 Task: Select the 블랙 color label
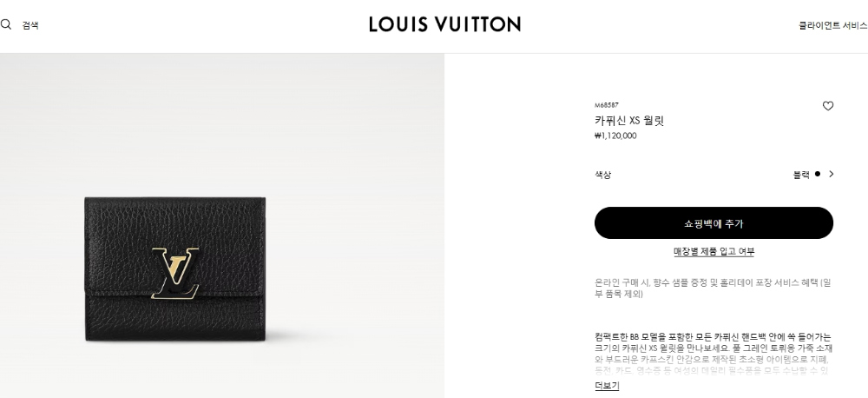(x=801, y=175)
